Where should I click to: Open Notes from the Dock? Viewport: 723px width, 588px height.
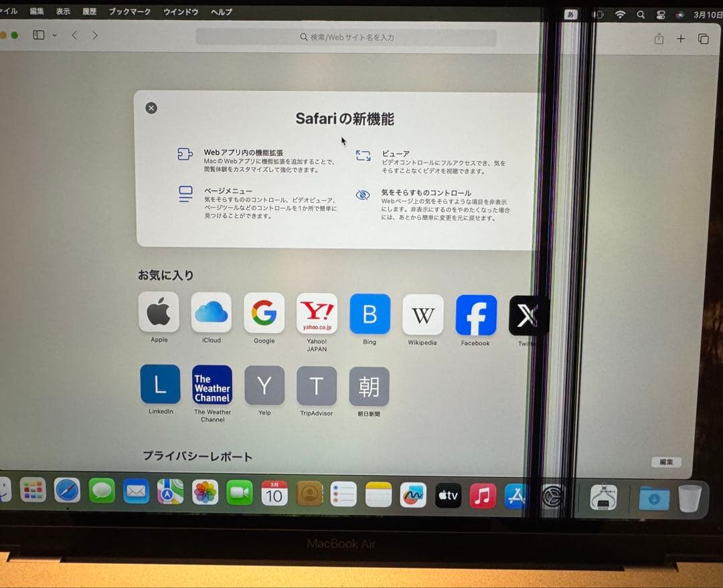(x=378, y=494)
